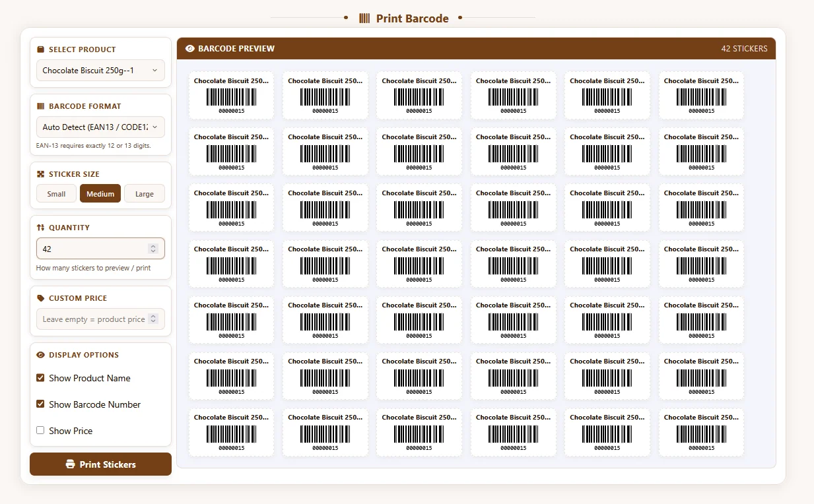Click the Print Barcode page title
This screenshot has width=814, height=504.
point(413,18)
